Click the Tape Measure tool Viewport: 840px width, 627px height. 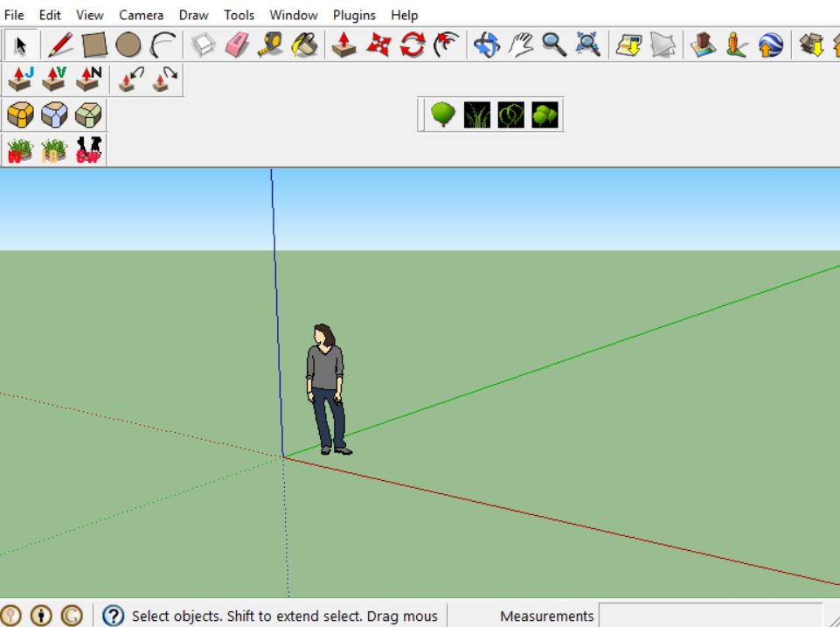coord(270,45)
